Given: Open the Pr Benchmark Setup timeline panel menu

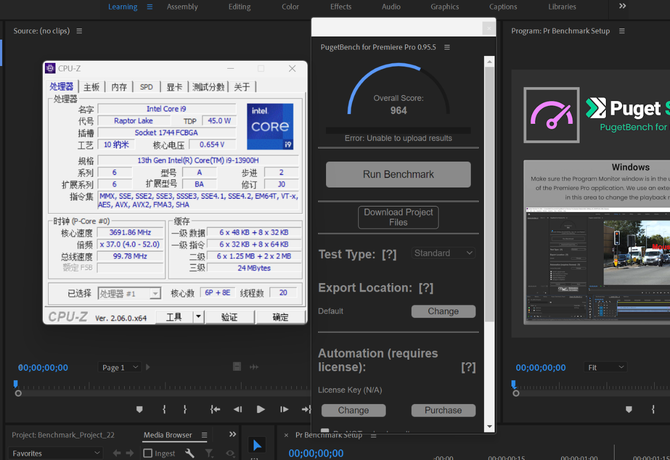Looking at the screenshot, I should click(x=373, y=436).
